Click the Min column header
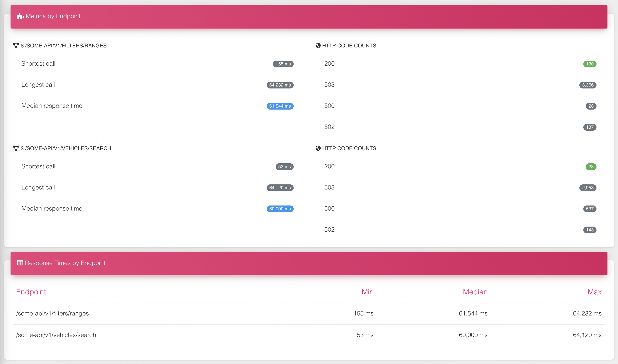The height and width of the screenshot is (364, 618). pos(367,292)
